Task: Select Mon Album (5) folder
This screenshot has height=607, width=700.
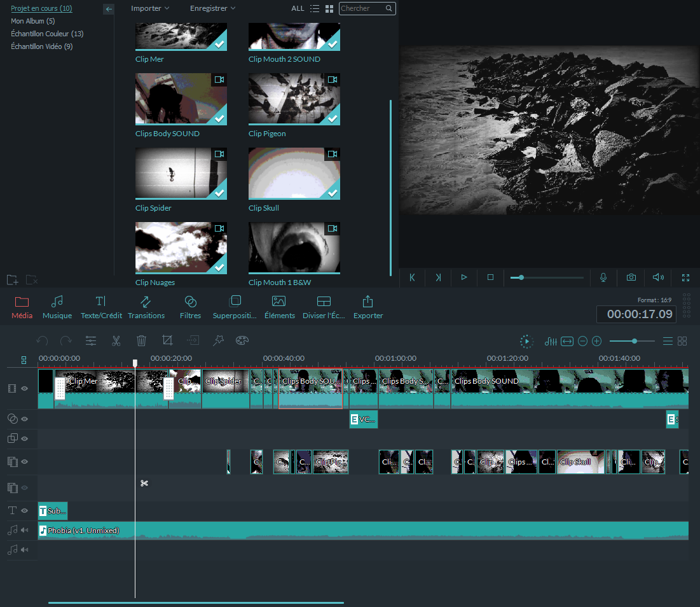Action: (33, 21)
